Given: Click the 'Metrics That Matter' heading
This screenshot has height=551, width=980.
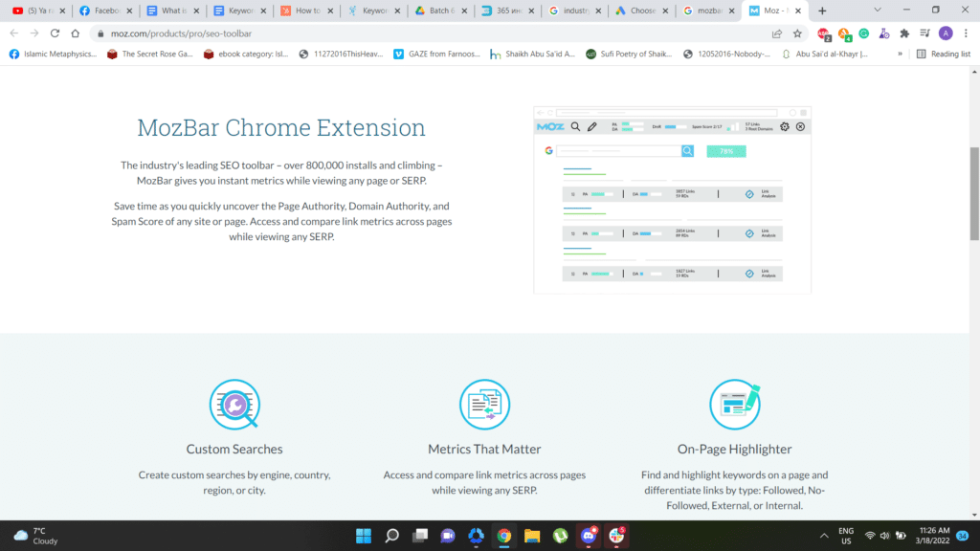Looking at the screenshot, I should click(x=484, y=450).
